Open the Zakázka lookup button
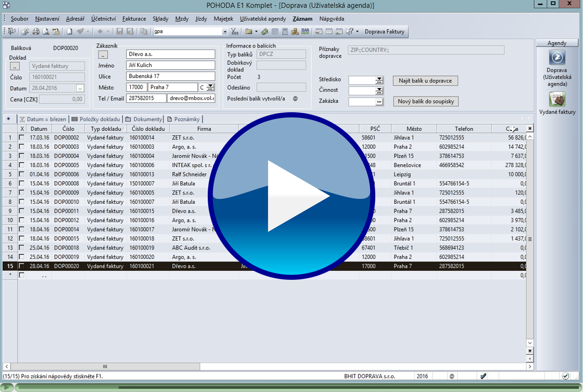The width and height of the screenshot is (583, 392). click(x=379, y=101)
